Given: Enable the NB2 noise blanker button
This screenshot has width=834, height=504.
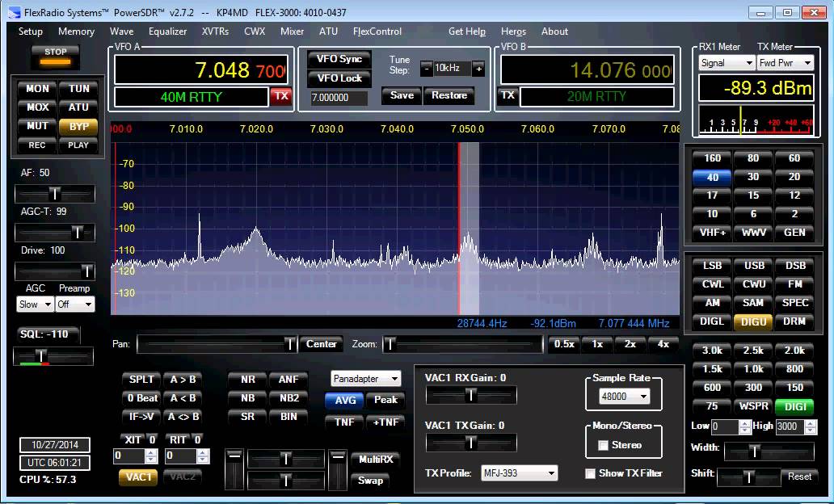Looking at the screenshot, I should tap(289, 398).
